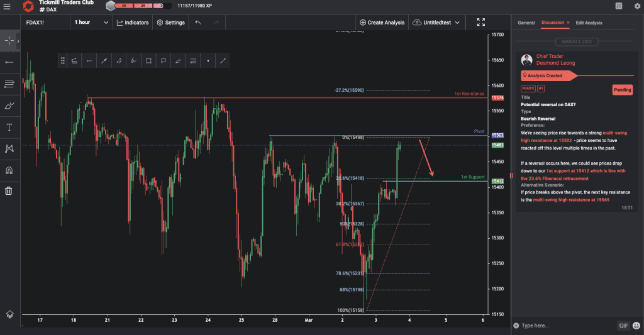Open the object layers icon in sidebar
644x335 pixels.
(9, 314)
